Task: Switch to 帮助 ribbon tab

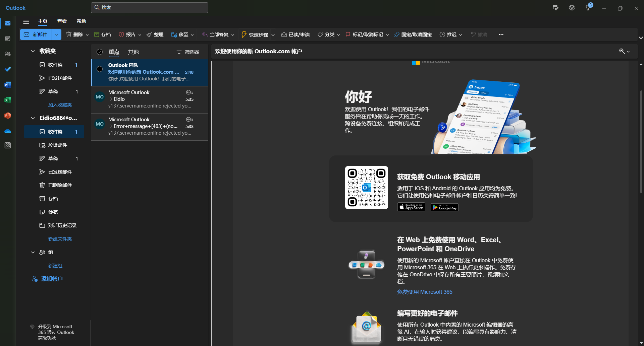Action: point(82,21)
